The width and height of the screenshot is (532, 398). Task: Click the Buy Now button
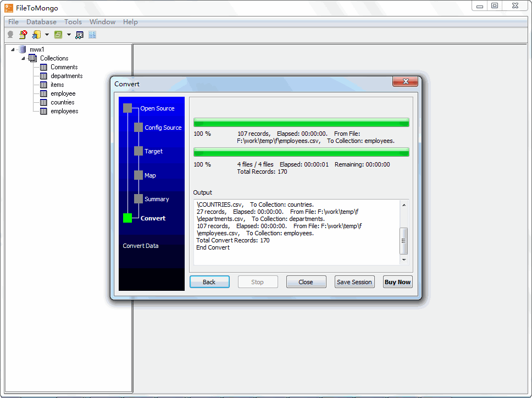[397, 282]
